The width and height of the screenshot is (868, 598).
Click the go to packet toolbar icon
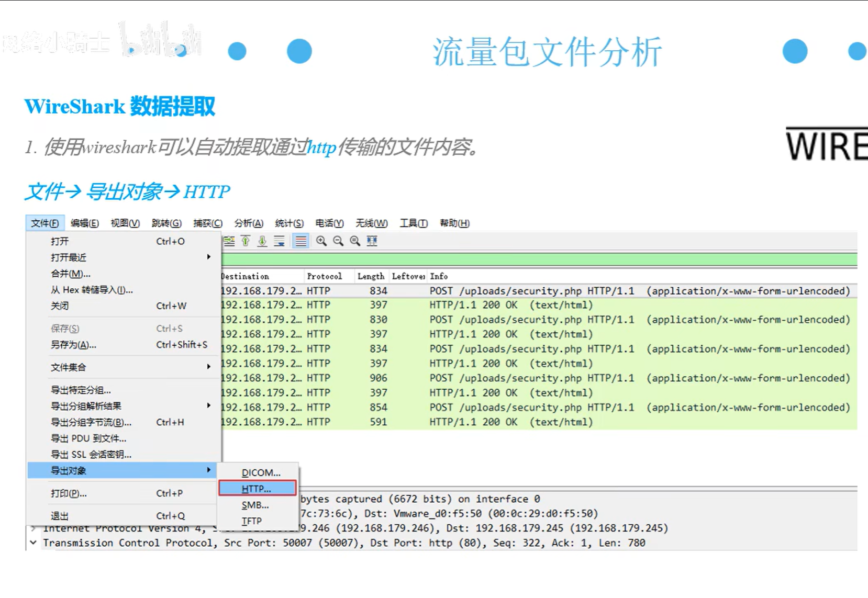tap(229, 241)
